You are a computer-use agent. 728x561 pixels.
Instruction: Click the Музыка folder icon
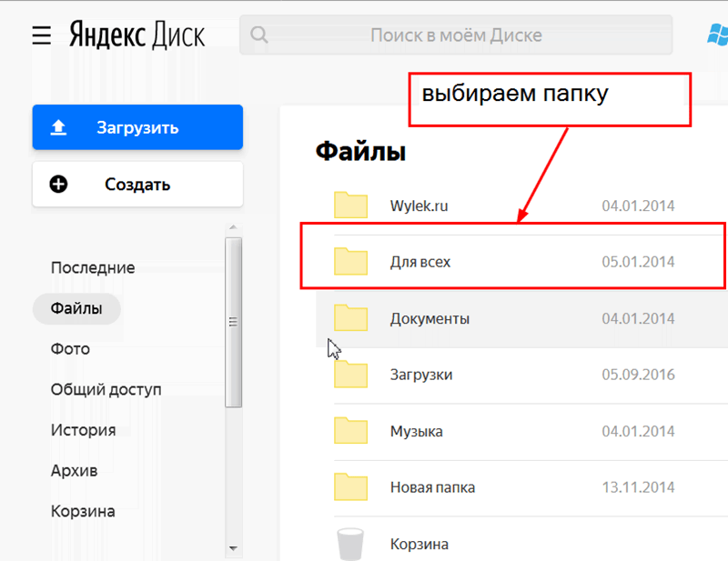pyautogui.click(x=350, y=430)
